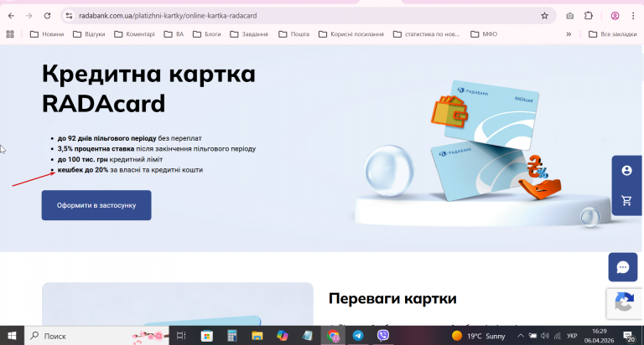Open the chat support bubble button
This screenshot has width=644, height=345.
point(623,267)
